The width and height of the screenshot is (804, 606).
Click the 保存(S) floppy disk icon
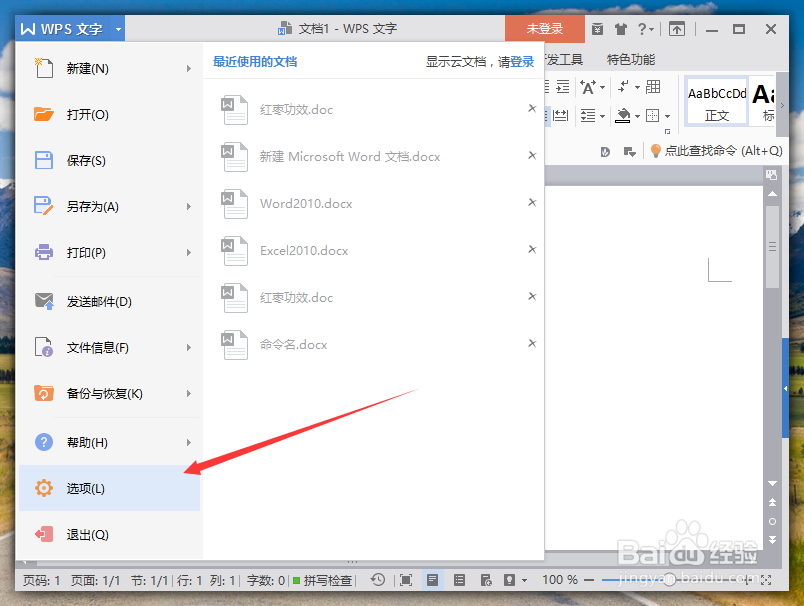[x=44, y=160]
